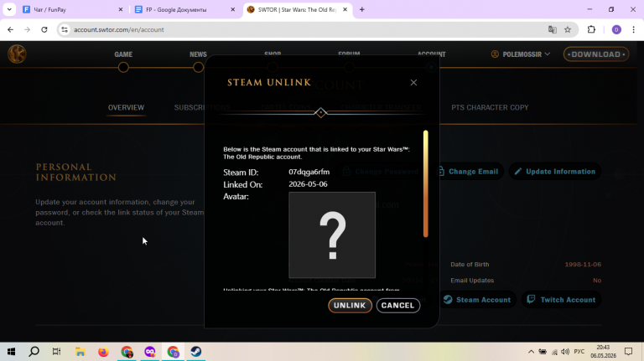Screen dimensions: 644x361
Task: Open the Chrome profile avatar
Action: click(x=616, y=29)
